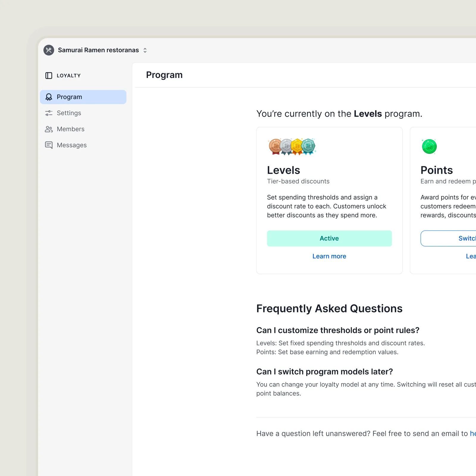The width and height of the screenshot is (476, 476).
Task: Click 'Tier-based discounts' subtitle
Action: (x=298, y=181)
